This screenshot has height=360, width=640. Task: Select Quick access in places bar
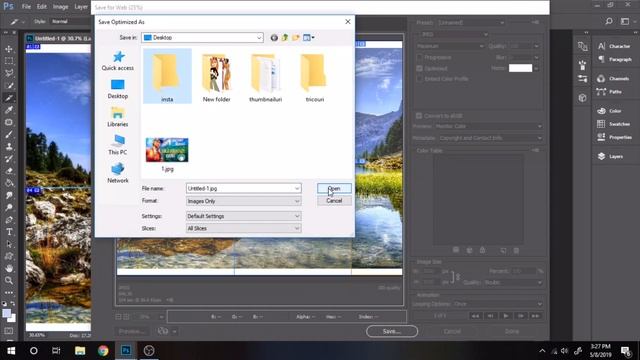click(118, 61)
